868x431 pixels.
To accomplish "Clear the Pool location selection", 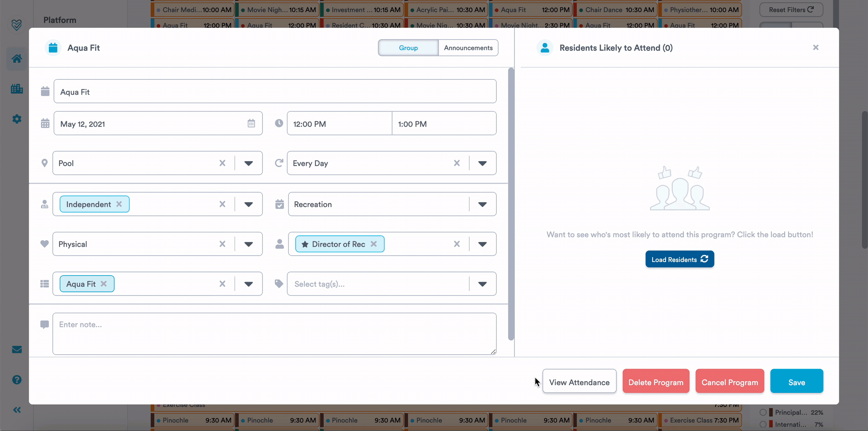I will (x=222, y=163).
